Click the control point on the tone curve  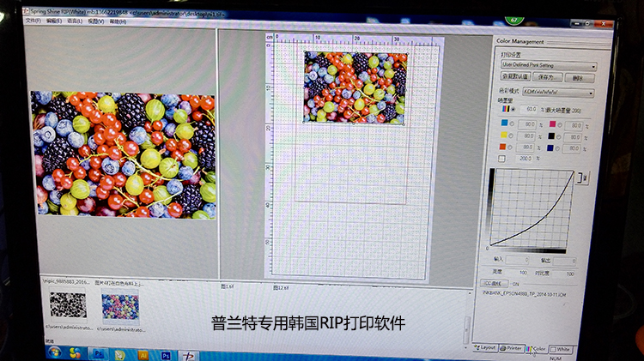(545, 218)
